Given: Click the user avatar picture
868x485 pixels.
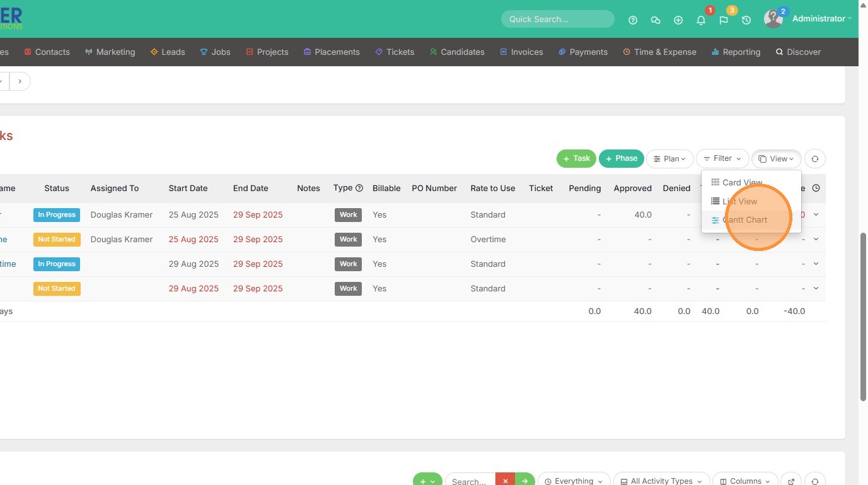Looking at the screenshot, I should 773,19.
